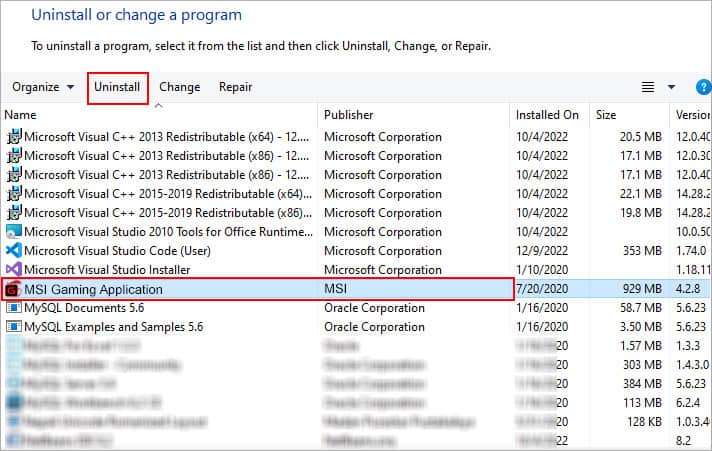Open the Organize dropdown menu

tap(43, 87)
